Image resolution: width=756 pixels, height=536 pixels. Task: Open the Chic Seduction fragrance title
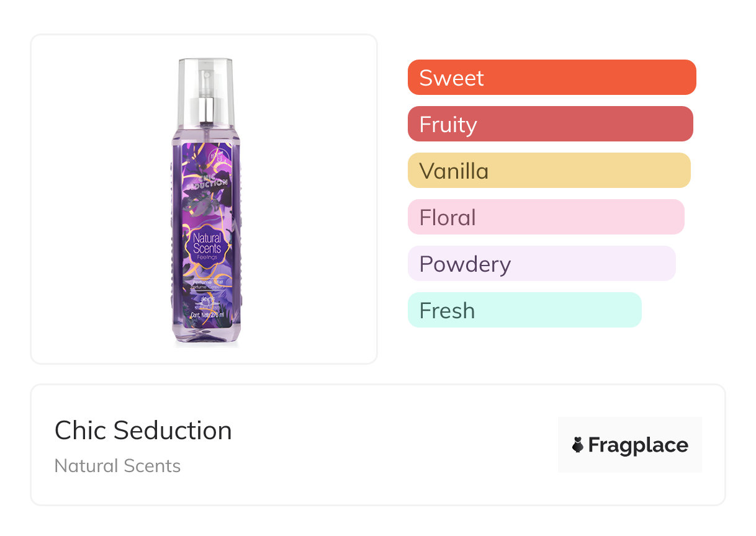(x=143, y=431)
